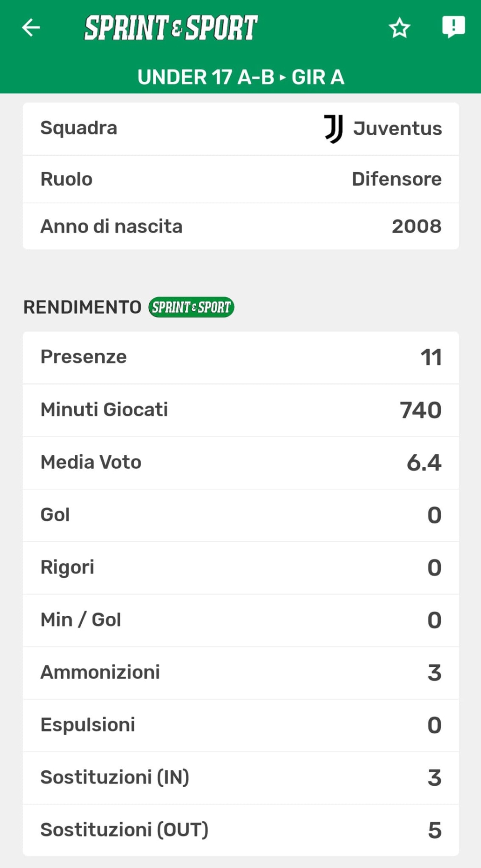Tap the Sostituzioni (OUT) row
This screenshot has width=481, height=868.
(x=240, y=830)
